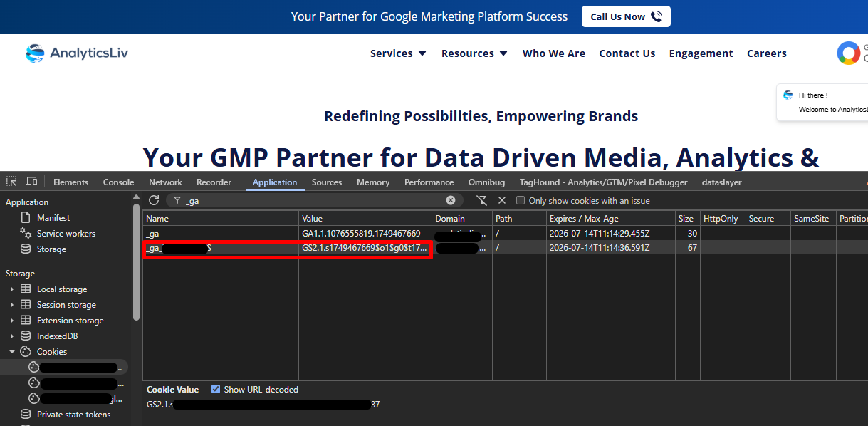Expand the Session storage tree node
Screen dimensions: 868x426
(x=11, y=305)
